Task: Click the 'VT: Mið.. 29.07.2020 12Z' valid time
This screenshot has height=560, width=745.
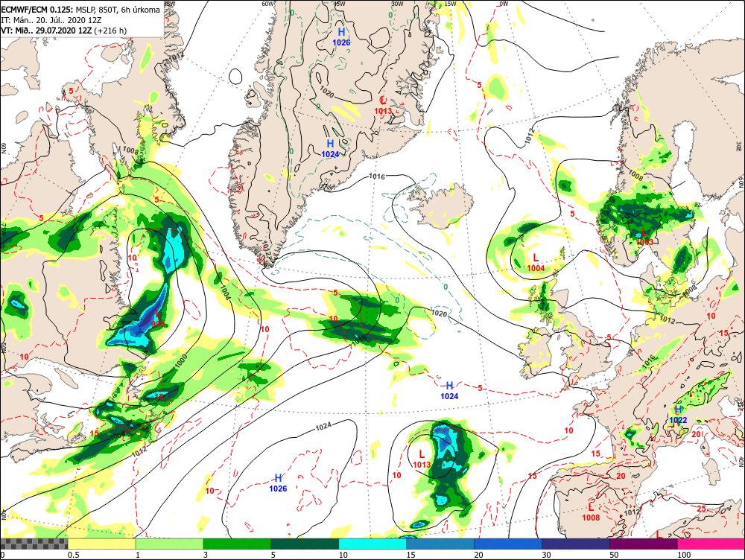Action: (x=46, y=31)
